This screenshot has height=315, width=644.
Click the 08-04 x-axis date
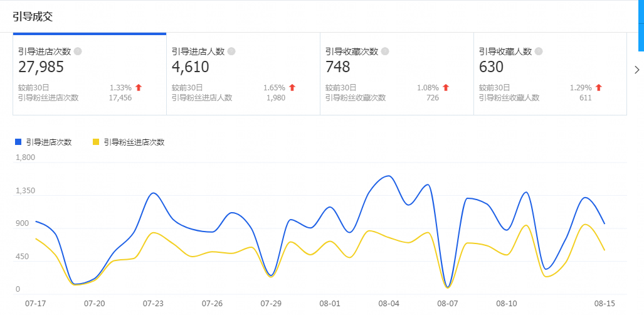tap(389, 304)
